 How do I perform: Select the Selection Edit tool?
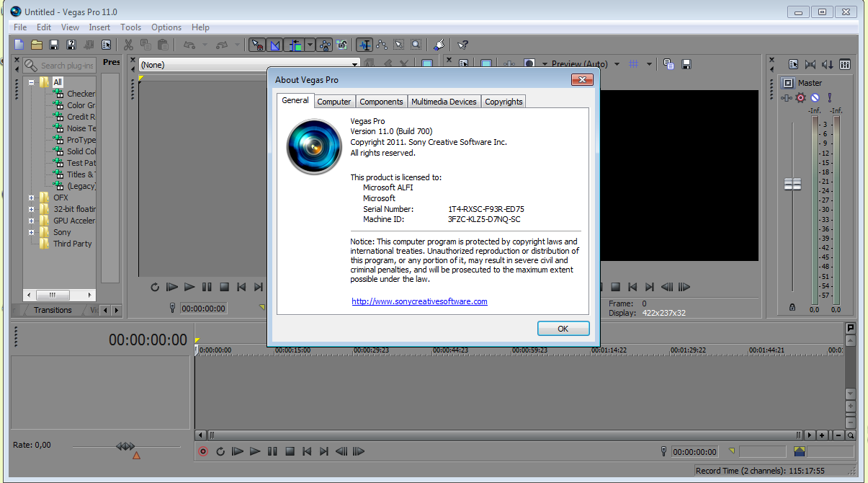click(398, 45)
